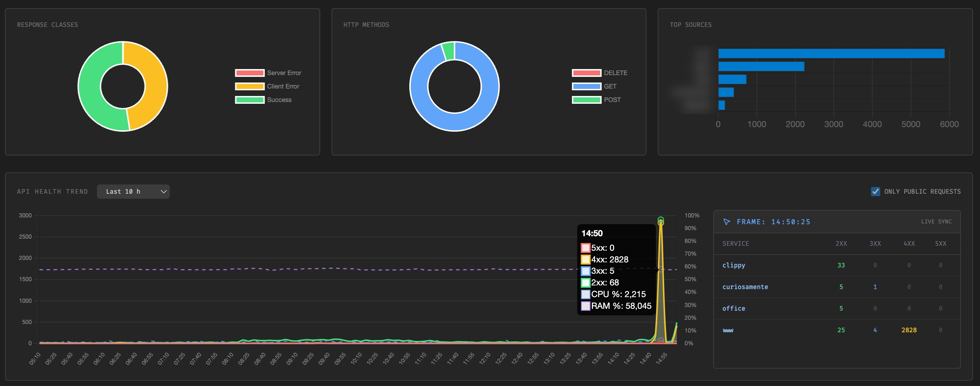The height and width of the screenshot is (386, 980).
Task: Click the HTTP METHODS panel title
Action: 366,25
